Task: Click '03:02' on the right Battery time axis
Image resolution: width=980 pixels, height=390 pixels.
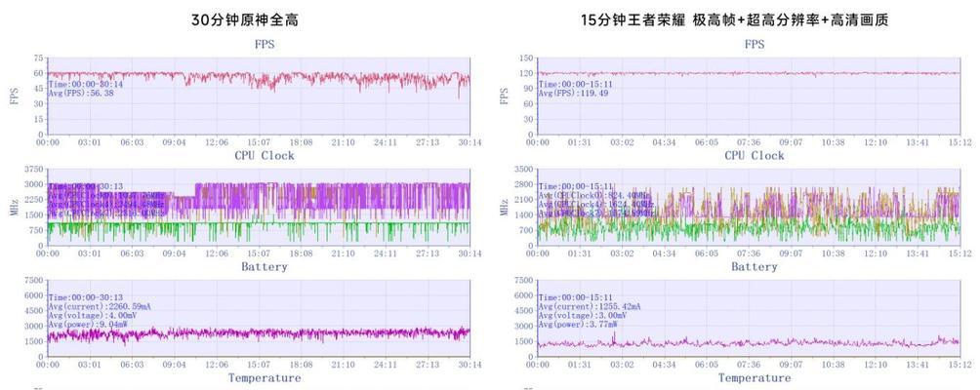Action: click(x=622, y=364)
